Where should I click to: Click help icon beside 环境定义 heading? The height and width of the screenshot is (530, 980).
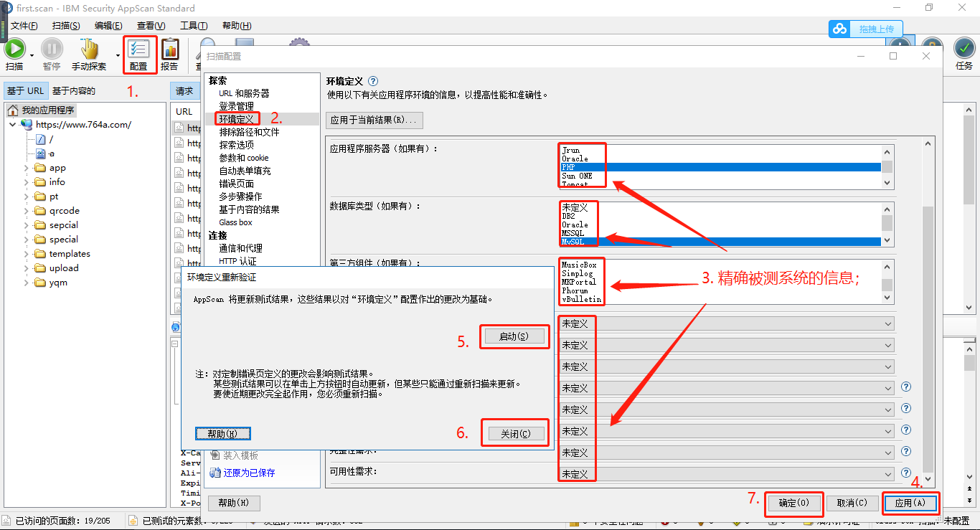point(372,81)
